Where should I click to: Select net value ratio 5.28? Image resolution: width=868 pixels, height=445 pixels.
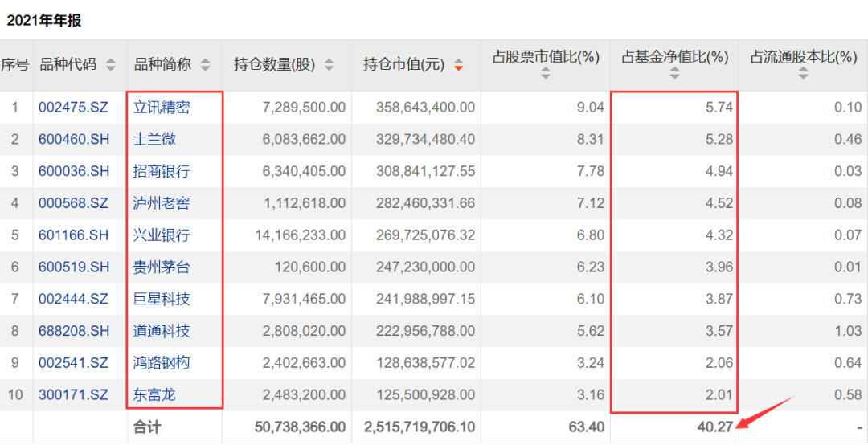719,140
